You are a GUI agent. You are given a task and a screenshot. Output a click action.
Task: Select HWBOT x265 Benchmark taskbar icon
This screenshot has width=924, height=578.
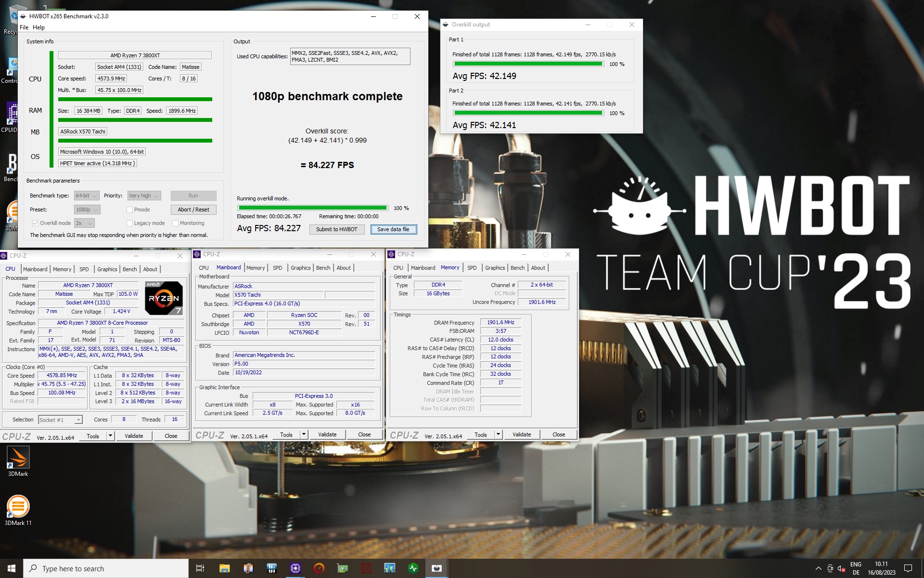click(x=436, y=568)
